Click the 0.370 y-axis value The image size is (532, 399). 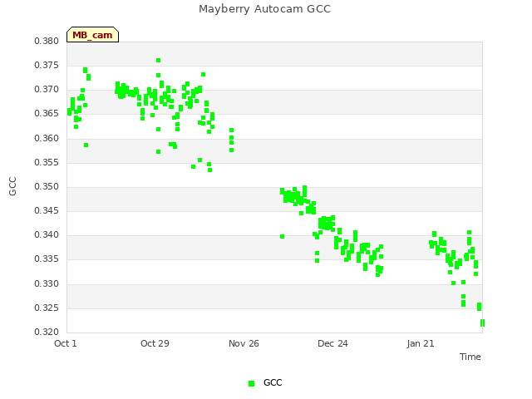tap(47, 90)
